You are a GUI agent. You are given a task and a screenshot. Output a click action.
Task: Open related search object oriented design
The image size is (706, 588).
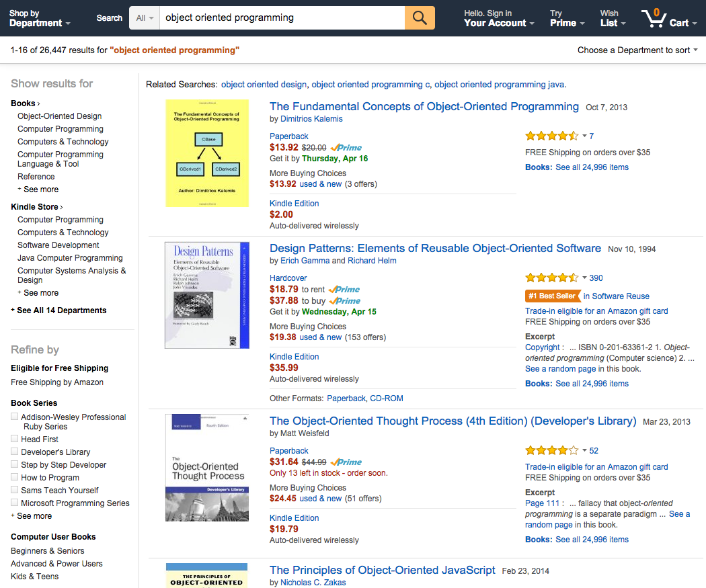point(264,85)
